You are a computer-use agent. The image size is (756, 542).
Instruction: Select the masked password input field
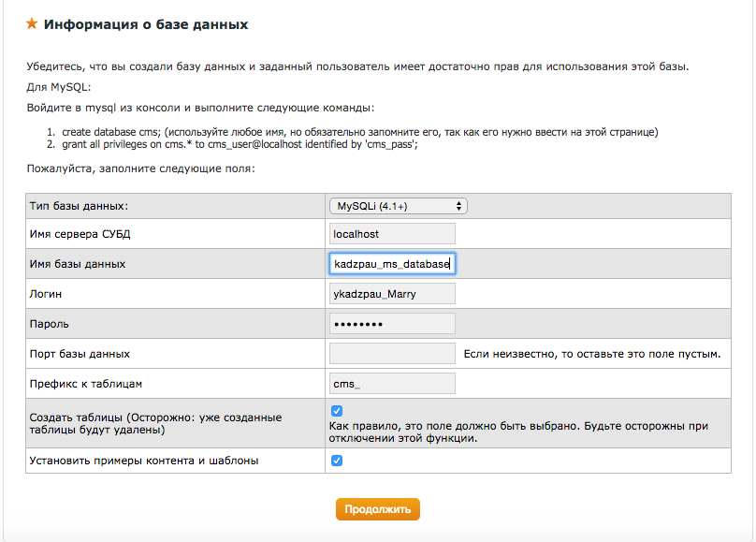392,324
